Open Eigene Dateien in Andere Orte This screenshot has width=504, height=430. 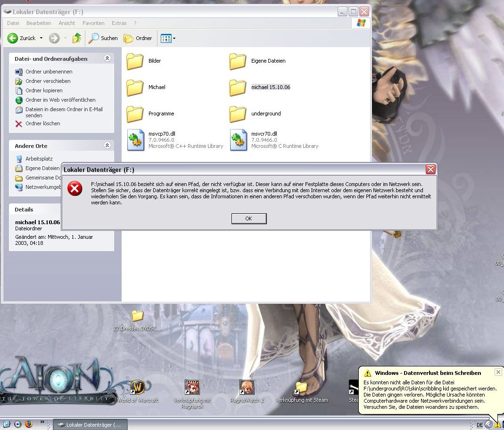pos(42,168)
